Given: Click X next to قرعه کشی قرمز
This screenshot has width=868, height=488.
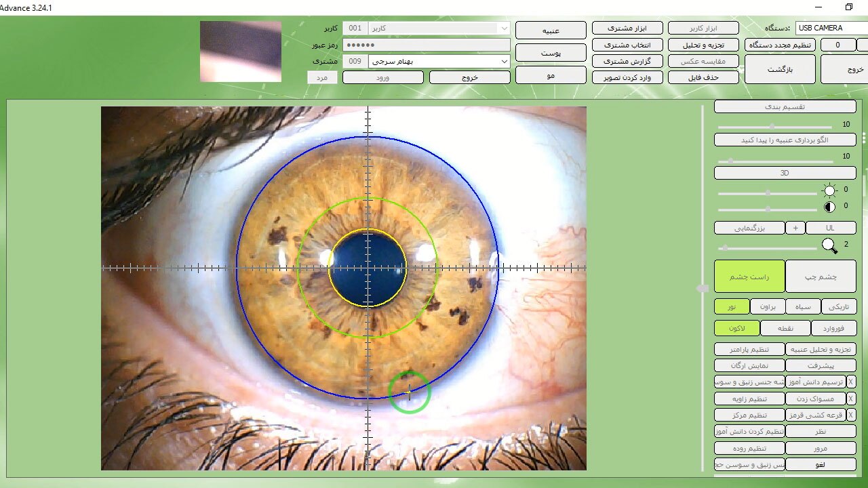Looking at the screenshot, I should pos(851,415).
